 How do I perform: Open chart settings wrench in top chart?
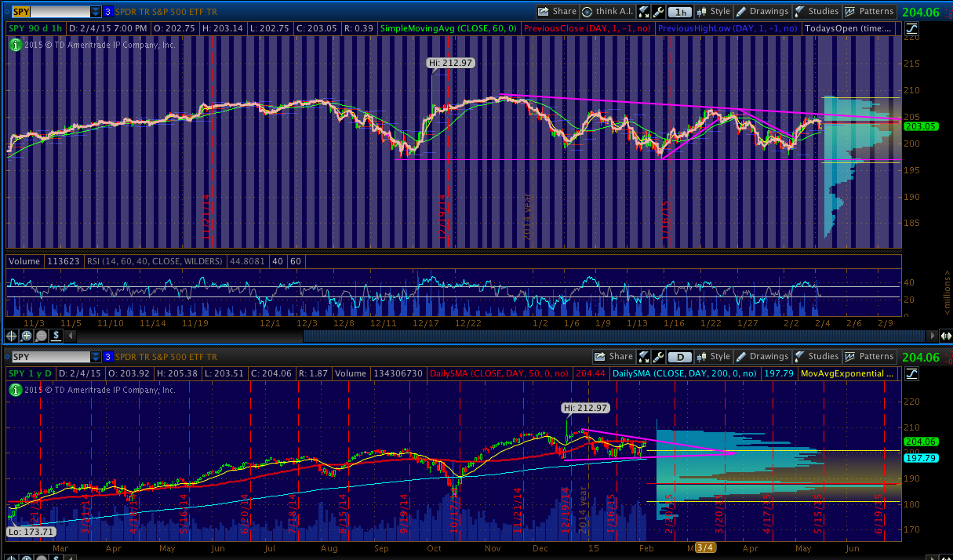(658, 12)
